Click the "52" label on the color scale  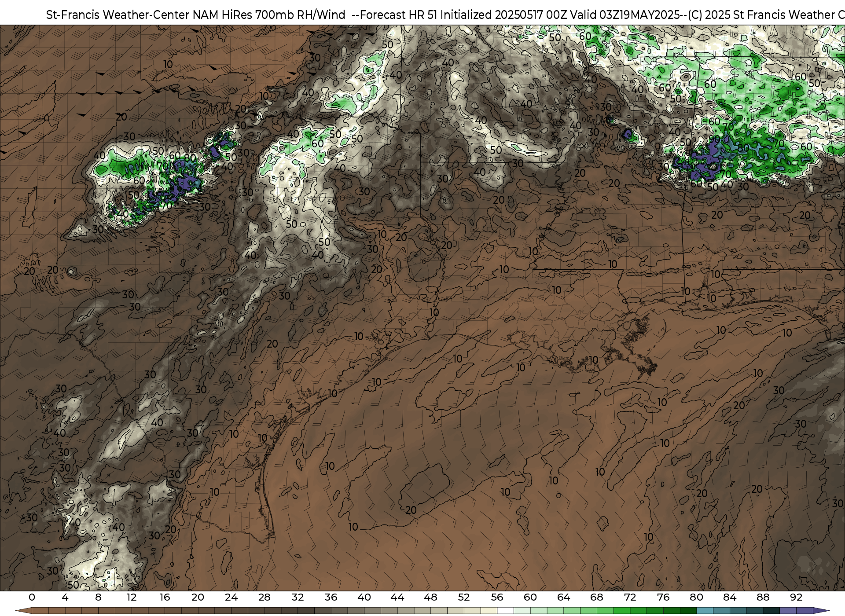pyautogui.click(x=464, y=597)
